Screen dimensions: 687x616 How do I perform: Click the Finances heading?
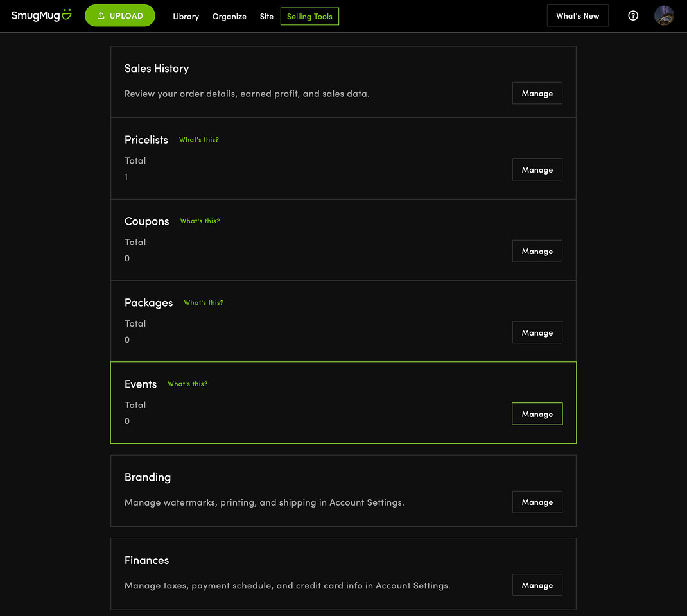(146, 560)
